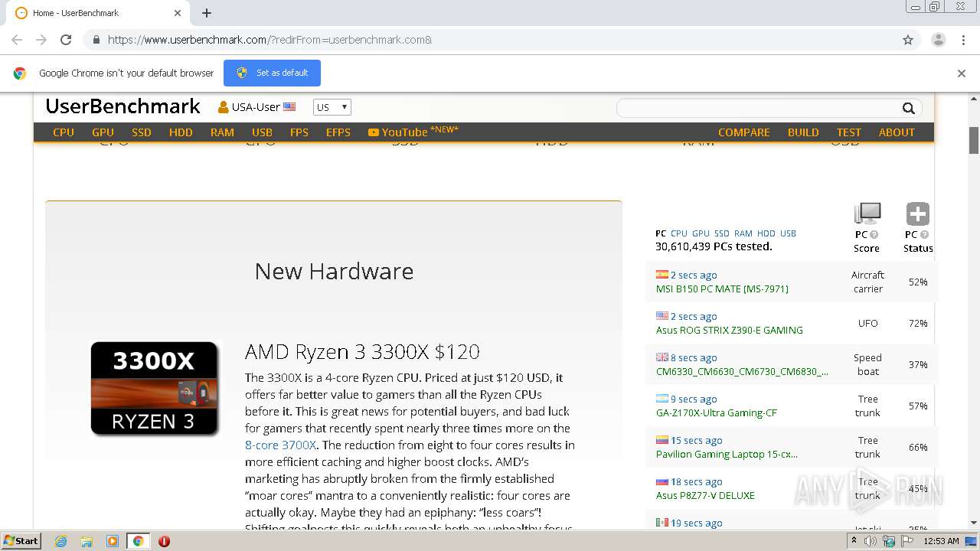This screenshot has width=980, height=551.
Task: Open the SSD menu item
Action: pyautogui.click(x=142, y=132)
